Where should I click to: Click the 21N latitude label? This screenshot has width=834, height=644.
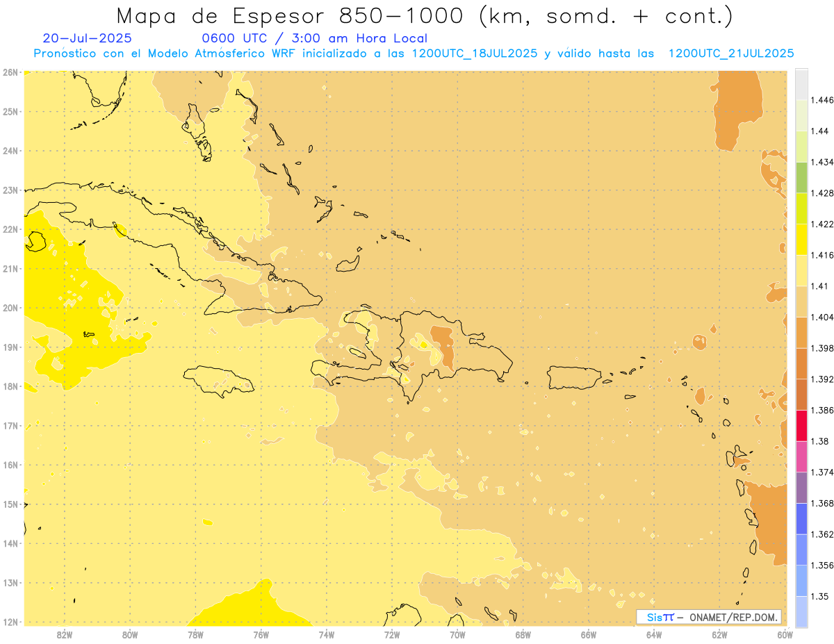pos(10,268)
